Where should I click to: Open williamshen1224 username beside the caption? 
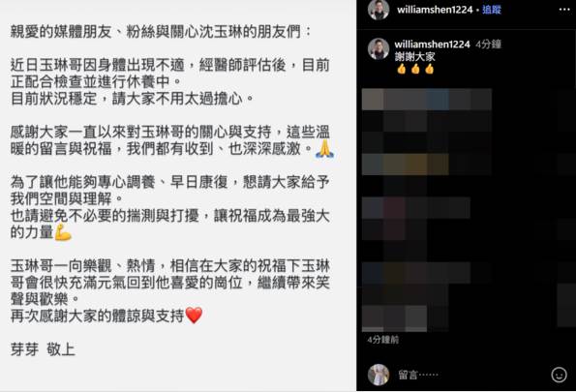coord(432,45)
